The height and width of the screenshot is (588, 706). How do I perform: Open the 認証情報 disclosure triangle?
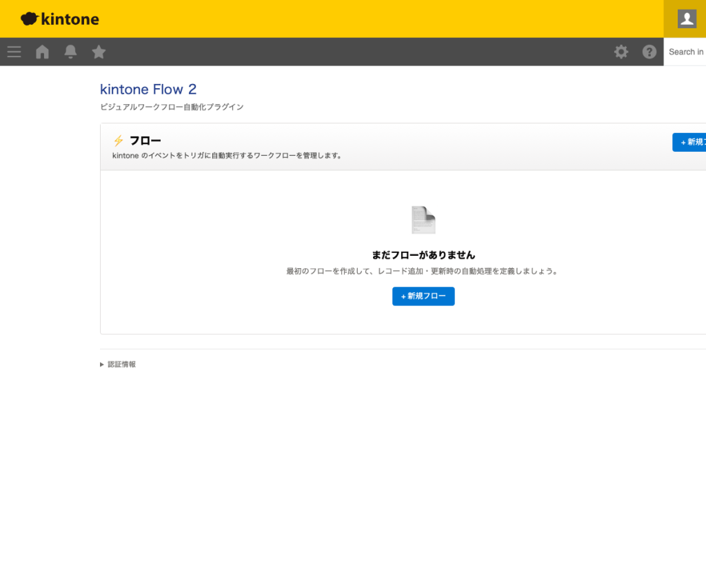[102, 364]
